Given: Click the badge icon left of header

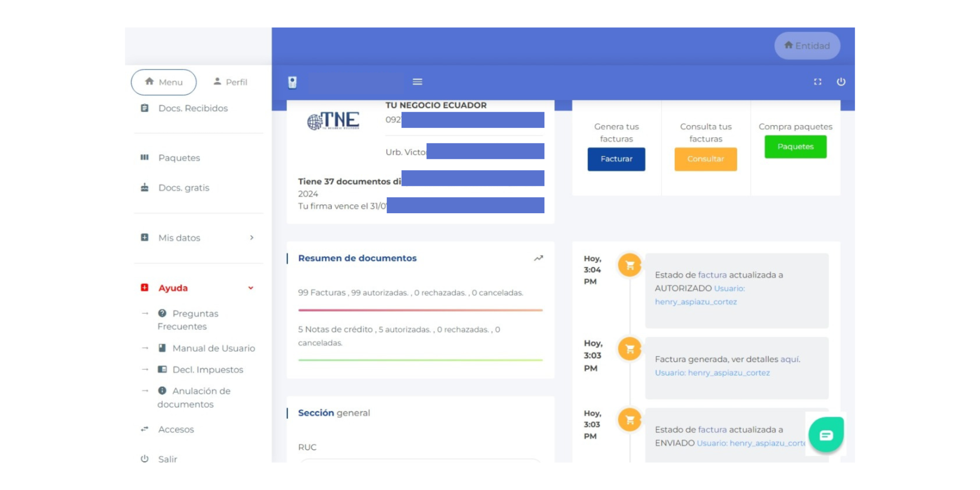Looking at the screenshot, I should coord(292,82).
